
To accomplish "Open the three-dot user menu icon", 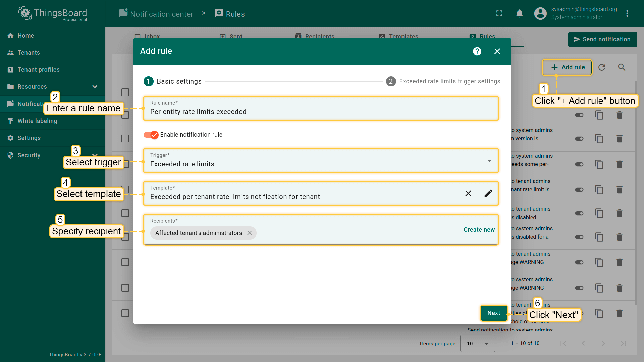I will click(627, 13).
